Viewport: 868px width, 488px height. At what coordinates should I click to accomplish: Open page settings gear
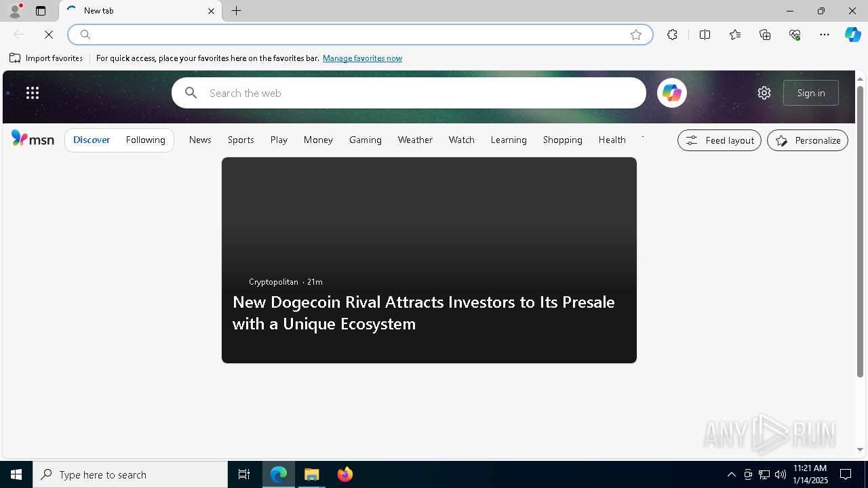coord(764,93)
